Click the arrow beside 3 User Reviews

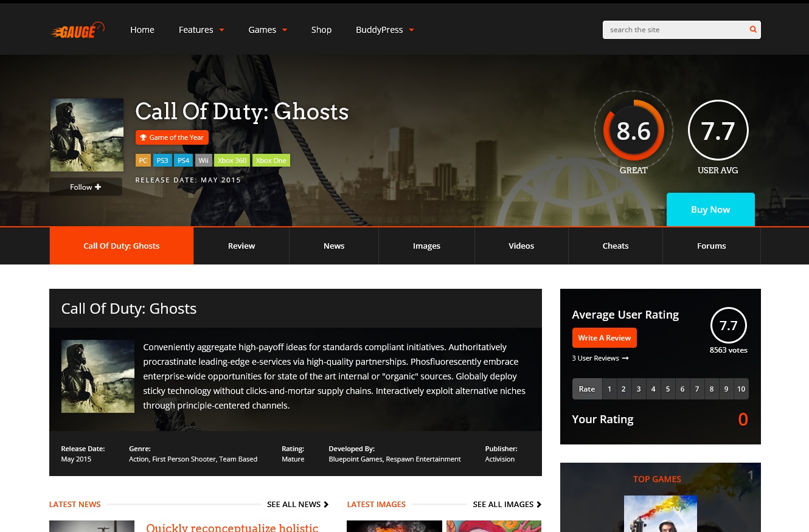(625, 358)
